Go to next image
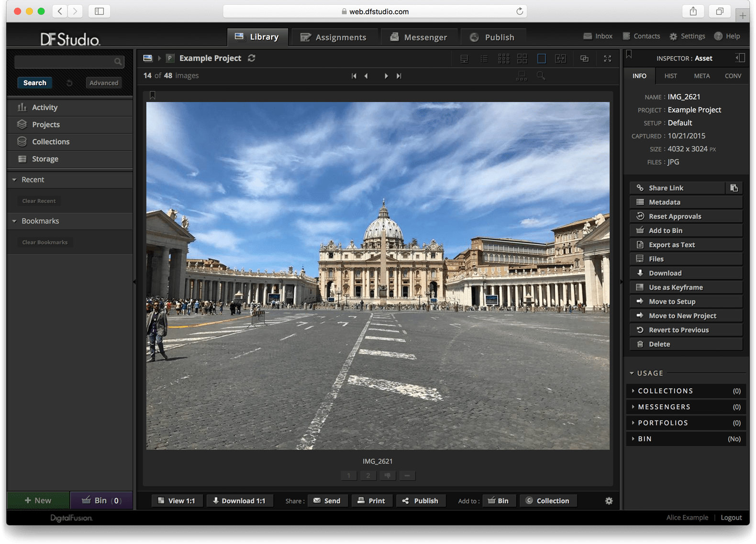This screenshot has width=756, height=544. [386, 76]
